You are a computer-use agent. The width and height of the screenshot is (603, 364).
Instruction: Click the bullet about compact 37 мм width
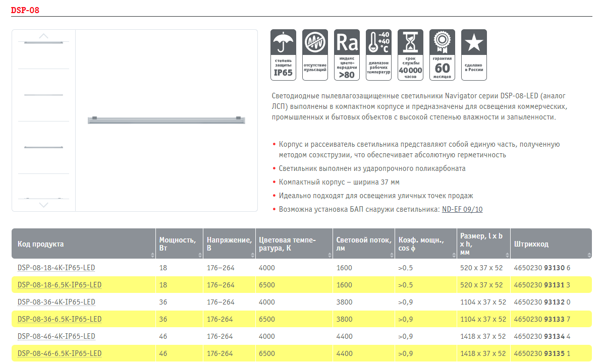tap(339, 182)
